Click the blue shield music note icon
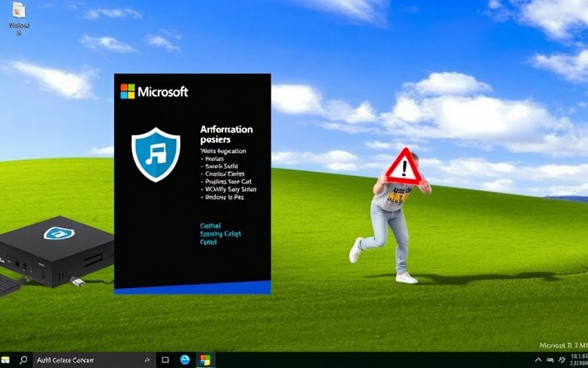This screenshot has height=368, width=588. coord(156,154)
